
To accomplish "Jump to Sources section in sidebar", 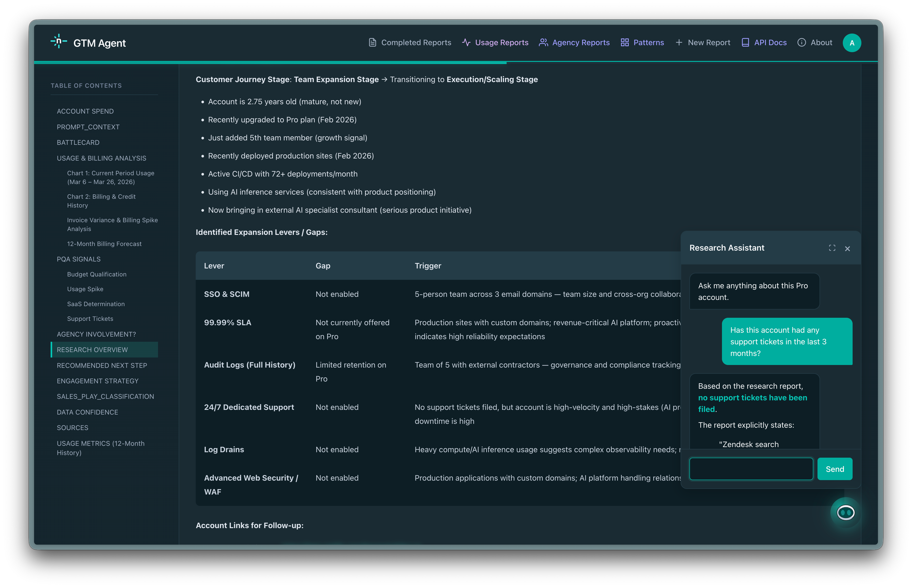I will pyautogui.click(x=73, y=428).
